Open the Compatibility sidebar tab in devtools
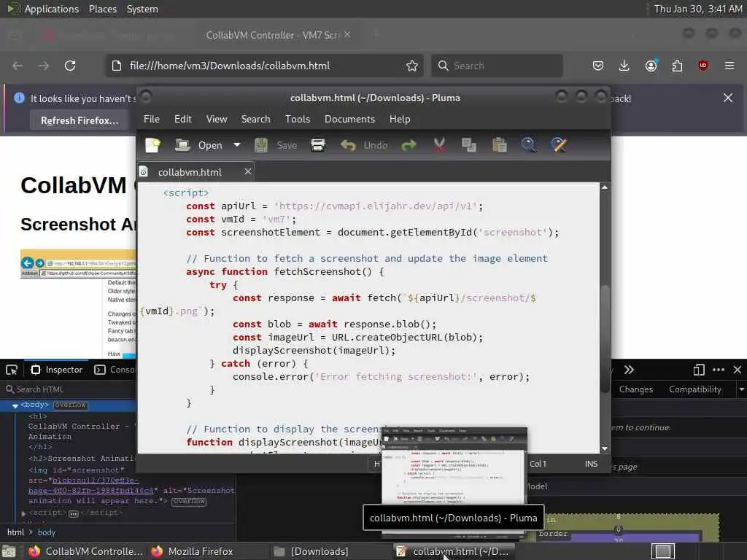The height and width of the screenshot is (560, 747). click(x=695, y=389)
